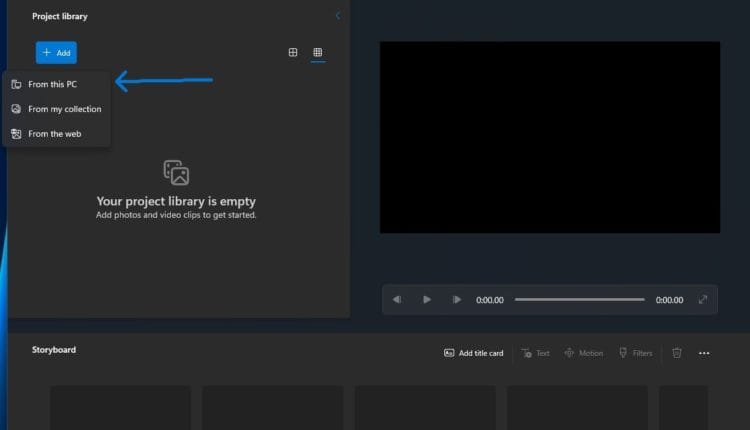Click the Project library heading text
Image resolution: width=750 pixels, height=430 pixels.
click(x=60, y=16)
